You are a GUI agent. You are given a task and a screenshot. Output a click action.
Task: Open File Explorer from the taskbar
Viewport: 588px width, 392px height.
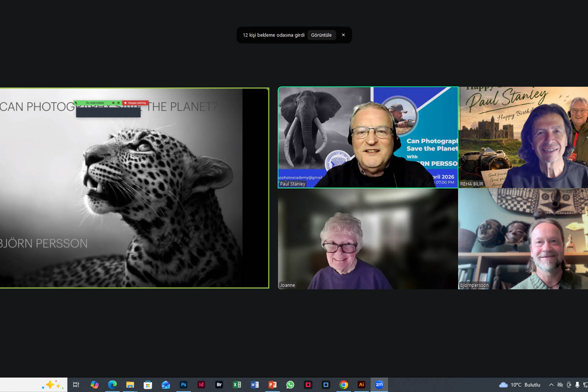130,385
